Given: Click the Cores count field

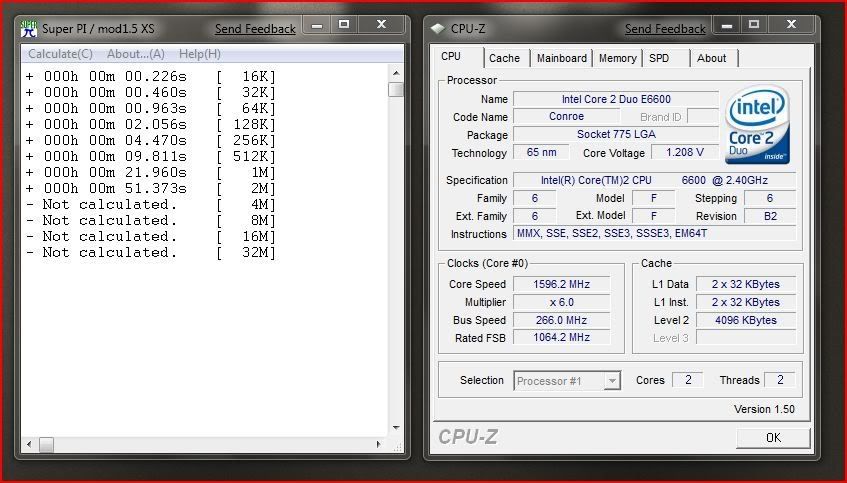Looking at the screenshot, I should click(688, 380).
